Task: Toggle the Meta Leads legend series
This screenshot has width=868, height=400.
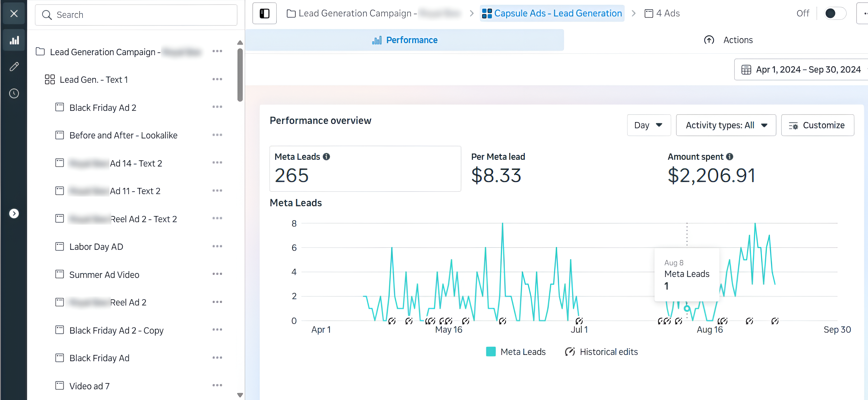Action: coord(515,352)
